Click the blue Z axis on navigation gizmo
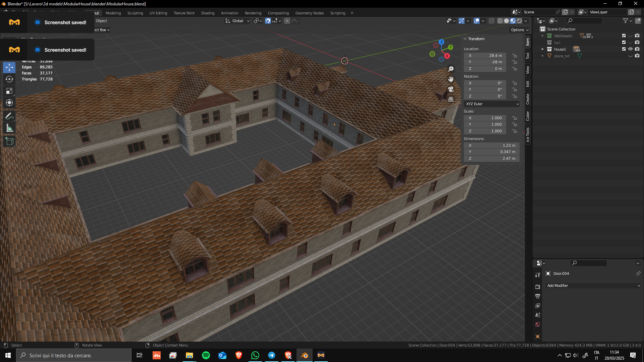 [x=441, y=42]
